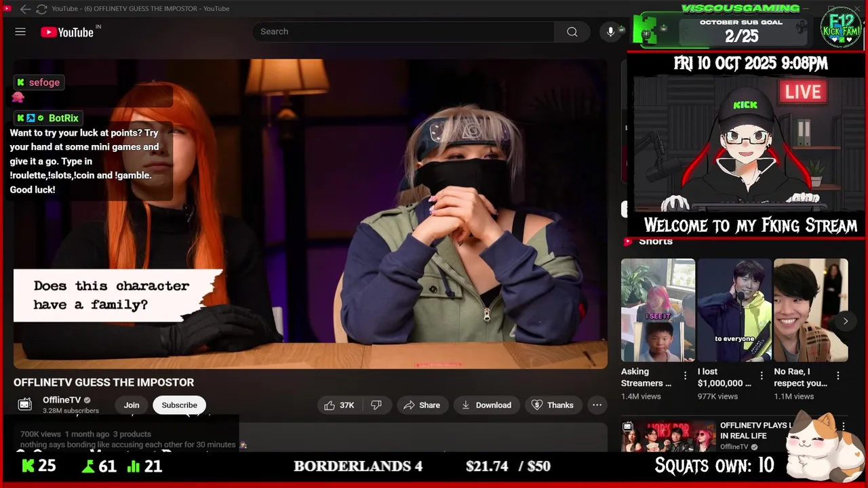Click '3.28M subscribers' text

click(71, 411)
